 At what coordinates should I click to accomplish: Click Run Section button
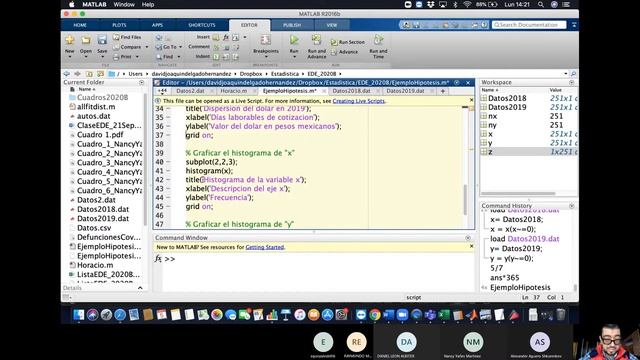click(x=348, y=42)
